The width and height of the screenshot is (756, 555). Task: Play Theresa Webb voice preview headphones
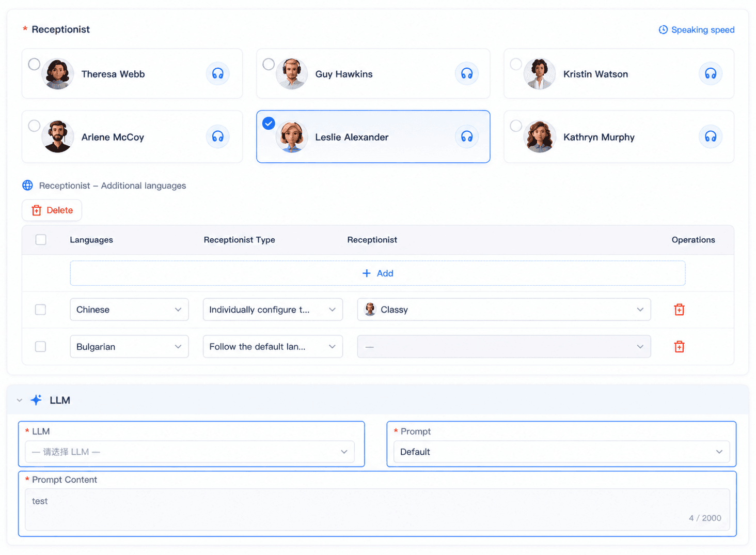click(x=218, y=73)
